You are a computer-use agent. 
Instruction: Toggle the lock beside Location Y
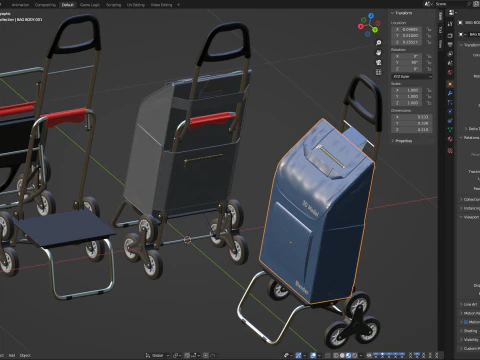tap(429, 36)
